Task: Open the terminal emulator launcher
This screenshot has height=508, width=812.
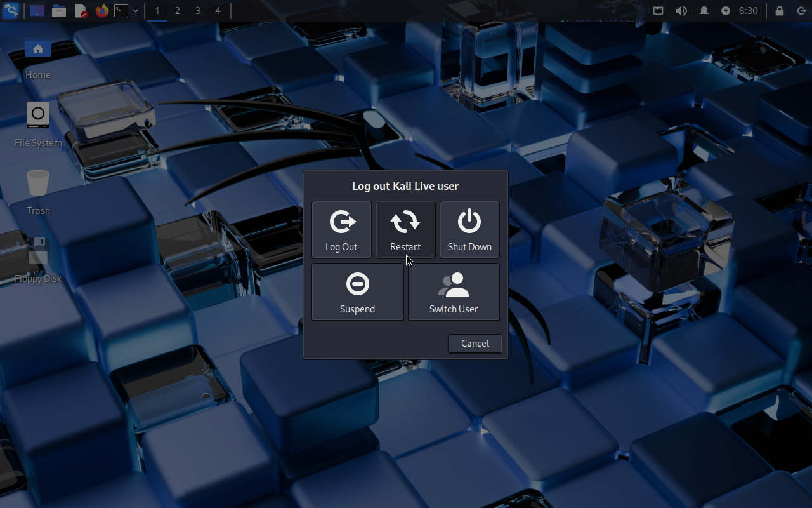Action: 121,11
